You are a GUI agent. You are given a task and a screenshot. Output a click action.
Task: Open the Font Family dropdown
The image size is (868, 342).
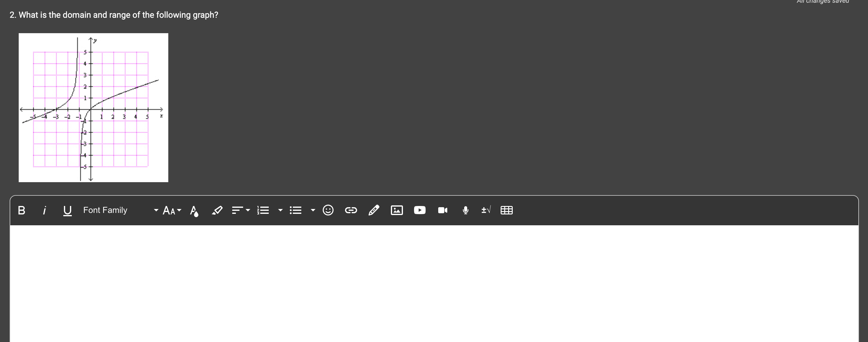(120, 210)
